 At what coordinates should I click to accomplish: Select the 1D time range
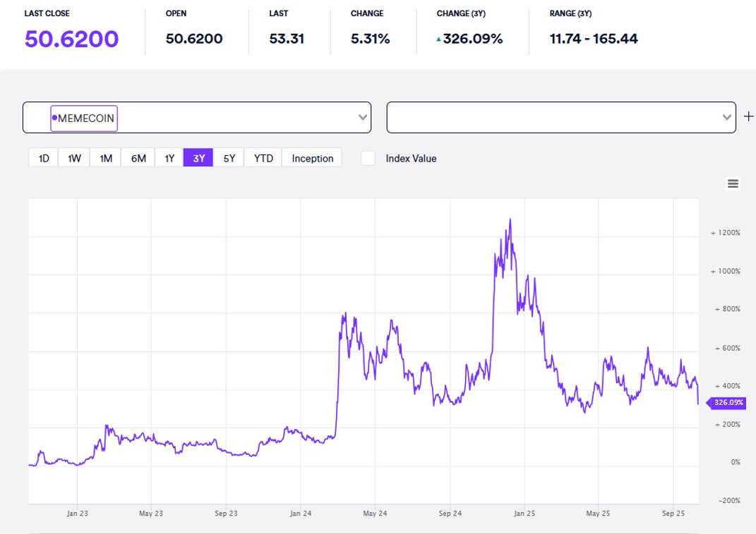[x=44, y=158]
